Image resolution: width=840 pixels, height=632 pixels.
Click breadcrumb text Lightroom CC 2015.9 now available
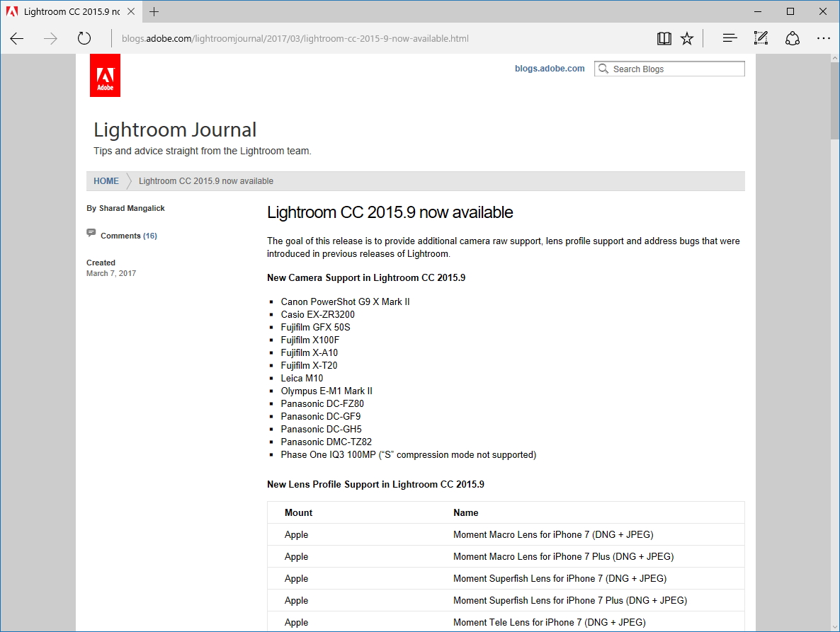205,181
